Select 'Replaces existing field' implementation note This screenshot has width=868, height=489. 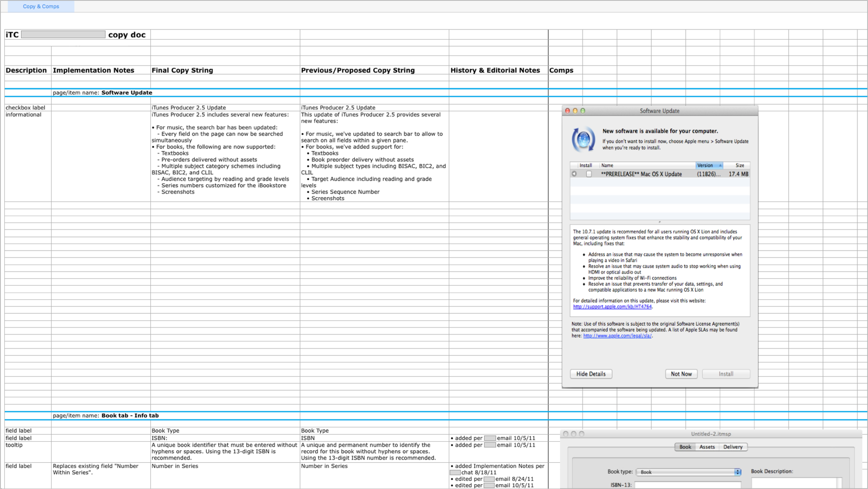(101, 475)
